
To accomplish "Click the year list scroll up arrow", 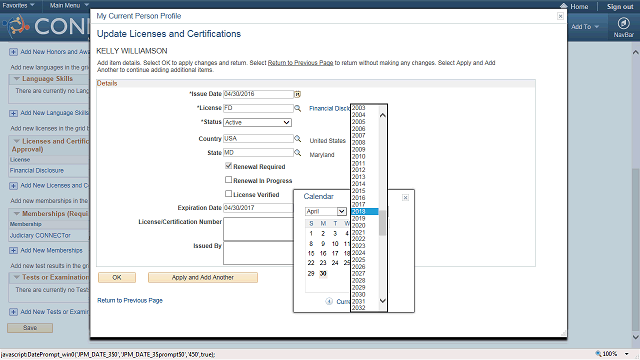I will [x=382, y=115].
